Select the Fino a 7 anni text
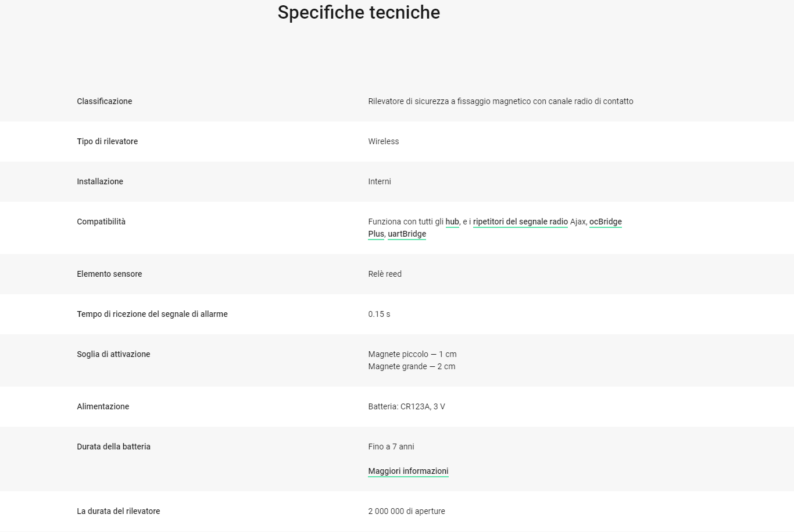Screen dimensions: 794x532 click(391, 447)
